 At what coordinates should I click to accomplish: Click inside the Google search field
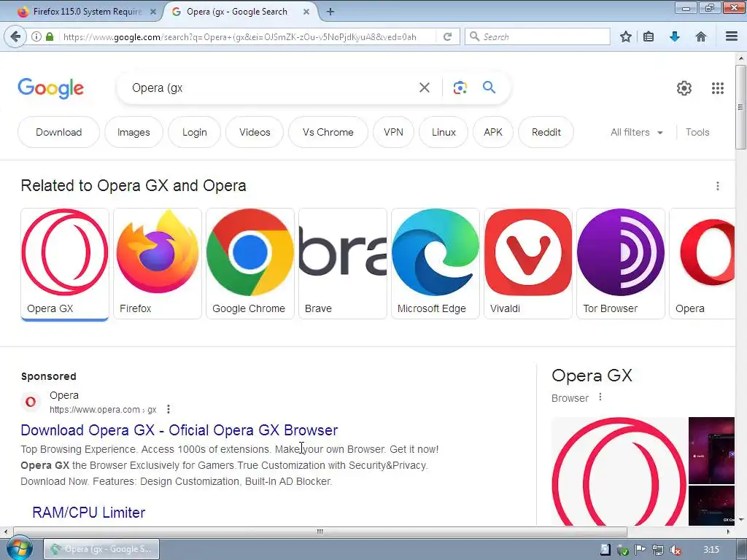(271, 87)
